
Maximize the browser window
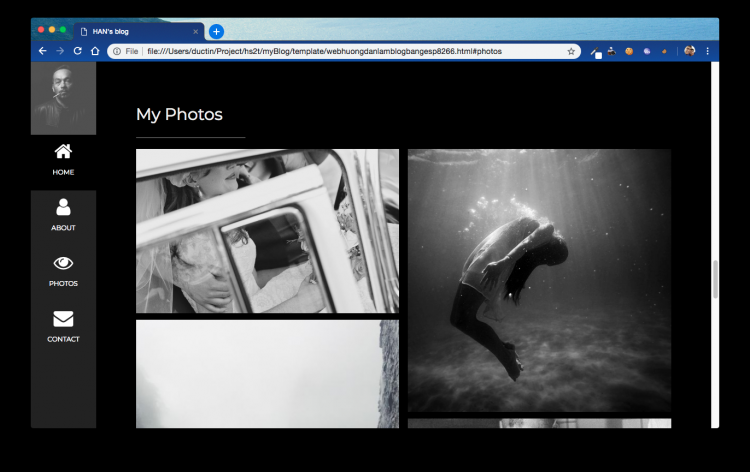(63, 30)
